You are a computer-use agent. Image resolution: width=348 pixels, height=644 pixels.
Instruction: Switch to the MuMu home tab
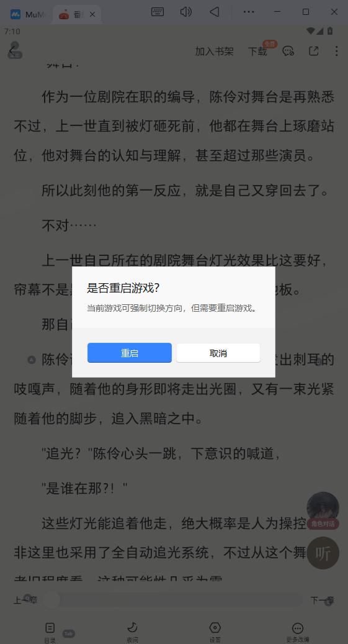click(x=25, y=14)
